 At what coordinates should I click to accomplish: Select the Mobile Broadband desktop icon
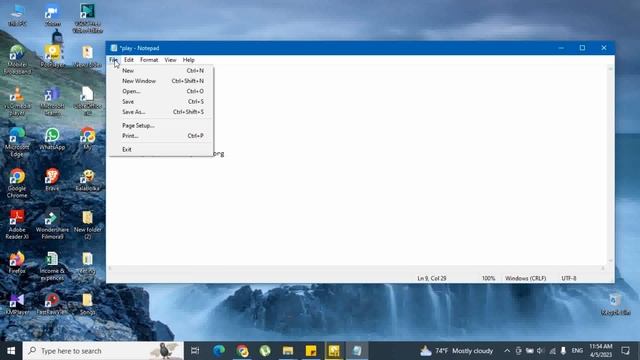pyautogui.click(x=17, y=60)
